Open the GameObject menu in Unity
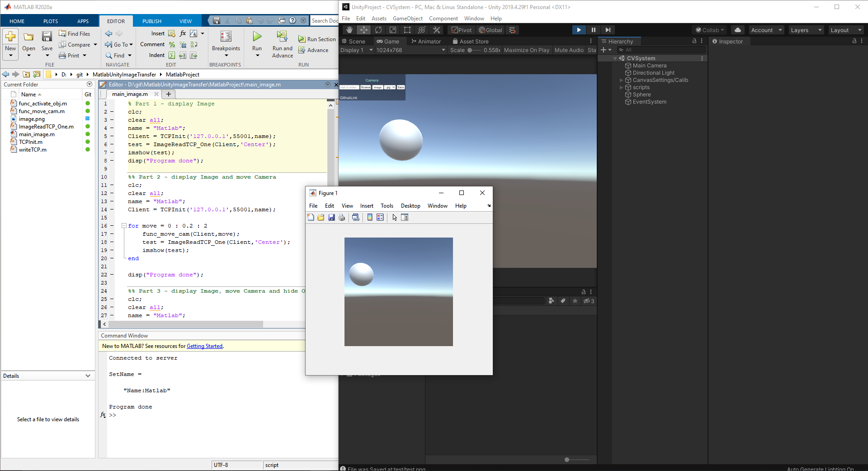This screenshot has height=471, width=868. (x=408, y=18)
